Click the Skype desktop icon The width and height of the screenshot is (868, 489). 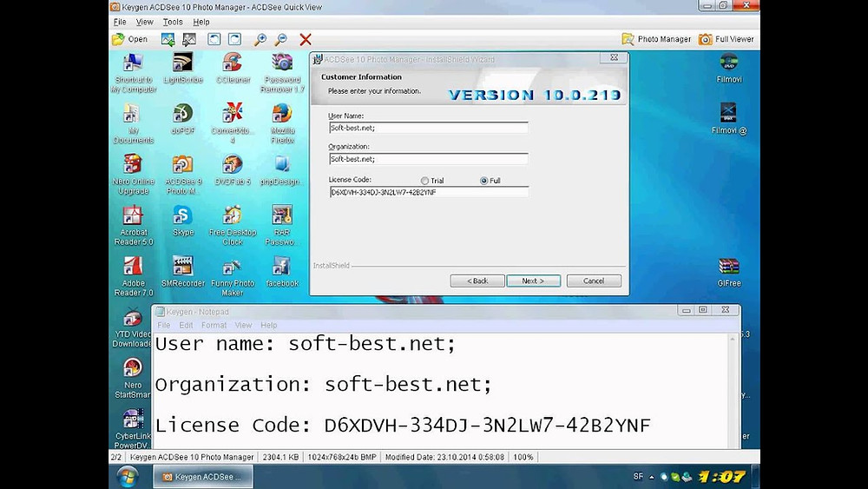point(182,221)
